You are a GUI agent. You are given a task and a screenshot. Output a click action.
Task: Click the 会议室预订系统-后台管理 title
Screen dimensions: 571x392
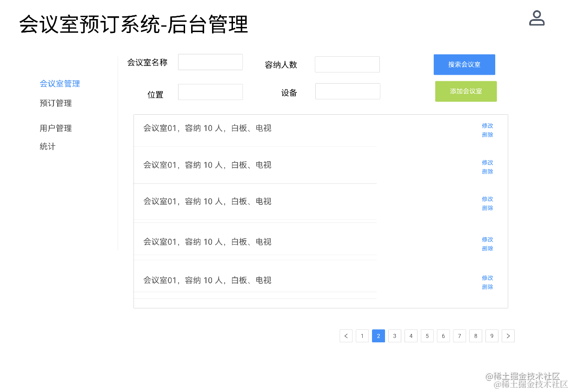[134, 25]
